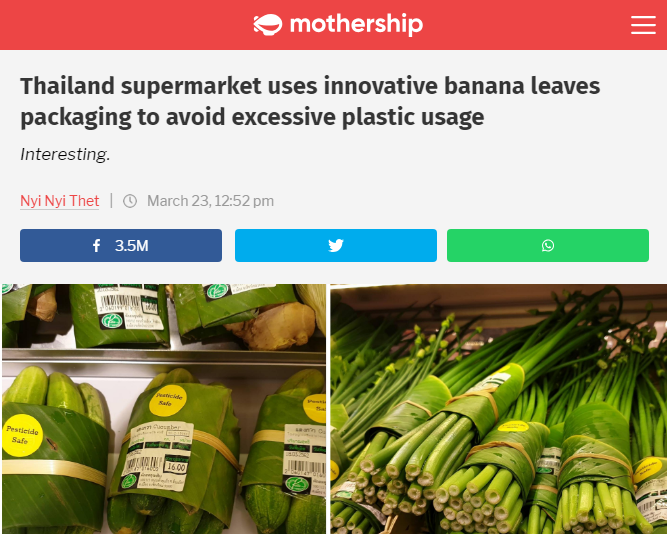This screenshot has height=534, width=667.
Task: Click the article headline text
Action: [310, 101]
